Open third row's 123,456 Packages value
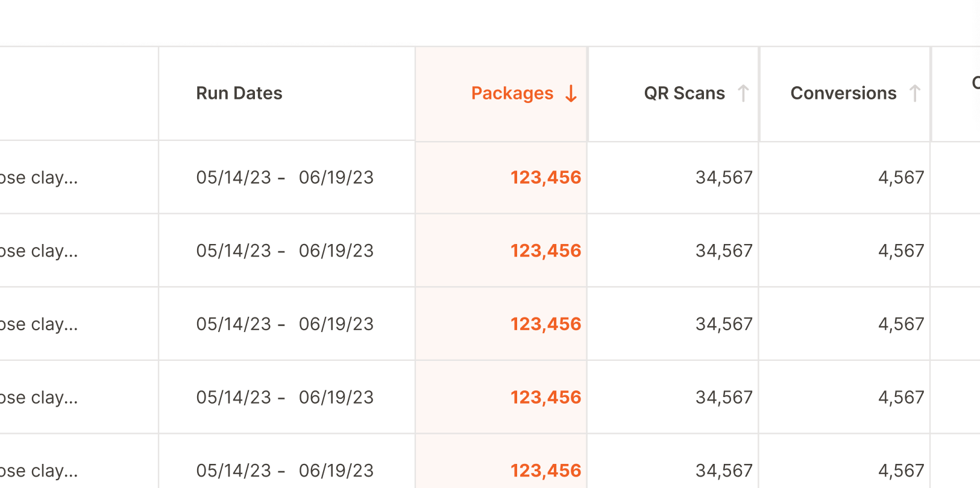The width and height of the screenshot is (980, 488). (546, 325)
